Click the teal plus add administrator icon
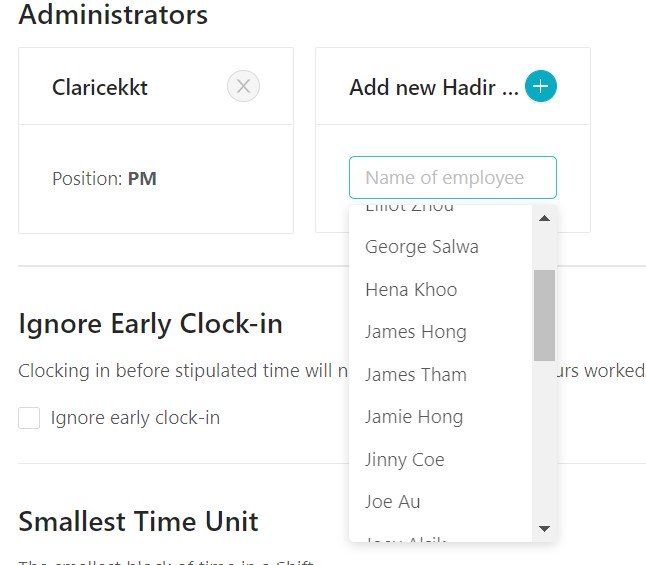 541,86
